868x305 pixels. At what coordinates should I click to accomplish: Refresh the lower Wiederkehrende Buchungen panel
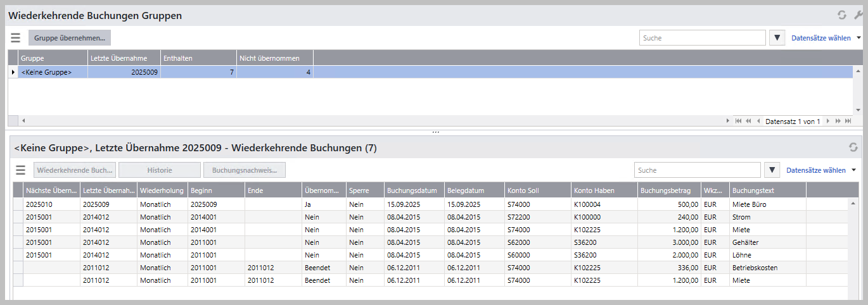853,147
